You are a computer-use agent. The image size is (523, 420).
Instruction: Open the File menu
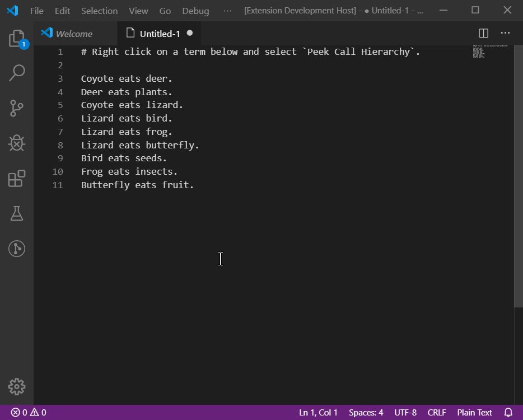coord(37,11)
